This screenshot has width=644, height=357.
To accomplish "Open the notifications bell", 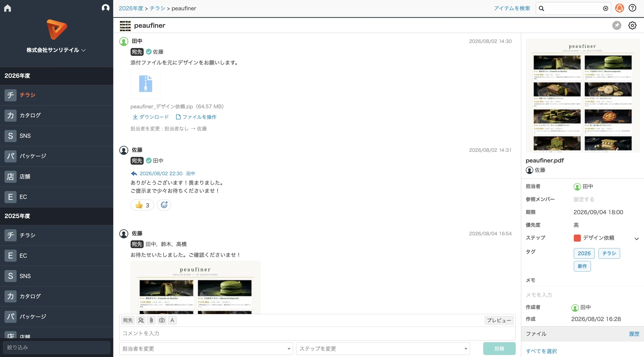I will click(619, 8).
